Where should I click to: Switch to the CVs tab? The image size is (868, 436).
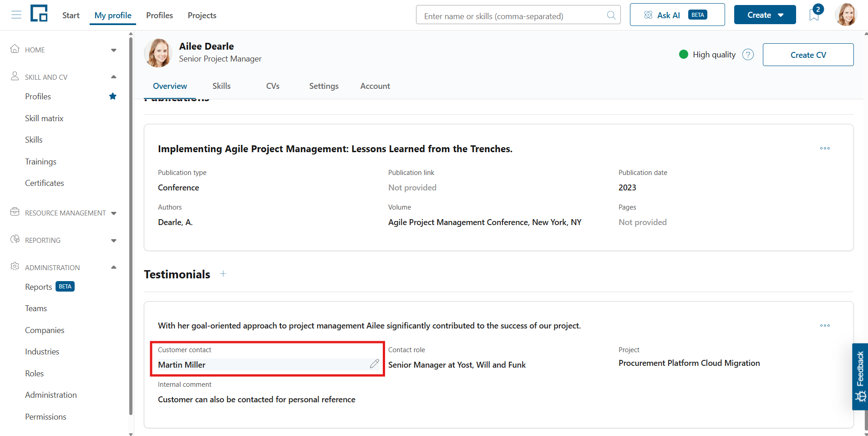tap(273, 86)
